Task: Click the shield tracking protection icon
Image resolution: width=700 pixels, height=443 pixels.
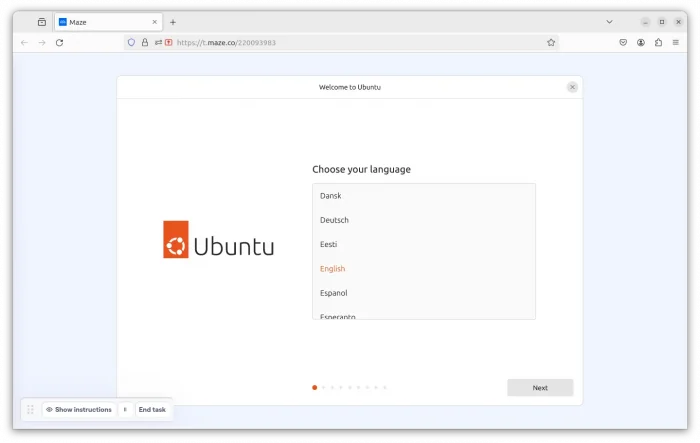Action: (x=131, y=42)
